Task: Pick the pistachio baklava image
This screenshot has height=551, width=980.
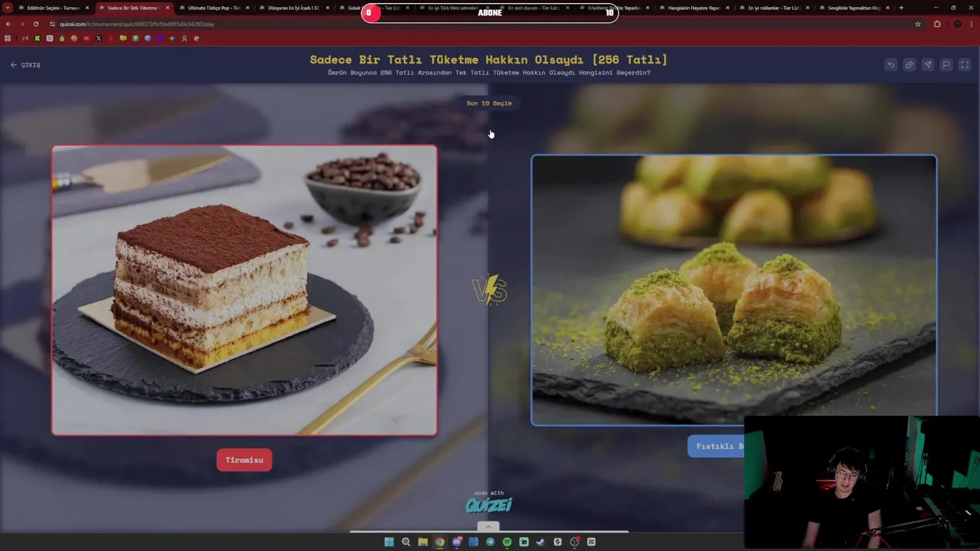Action: point(733,290)
